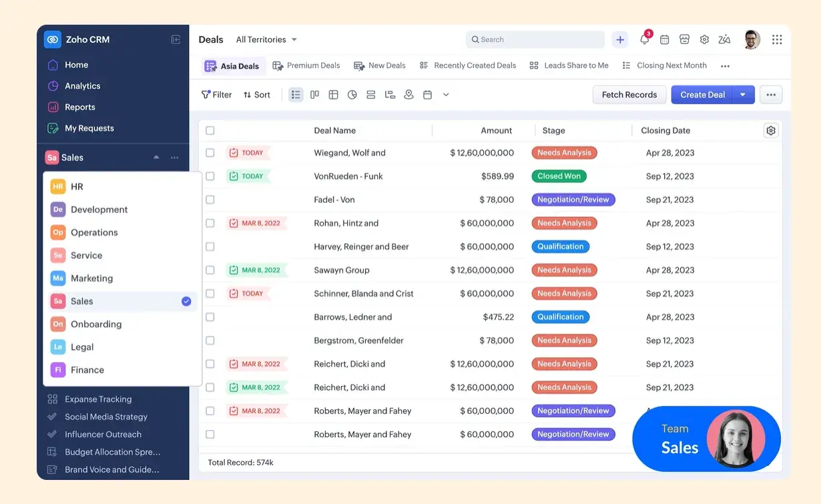Check the Wiegand, Wolf and row
The width and height of the screenshot is (821, 504).
tap(210, 153)
